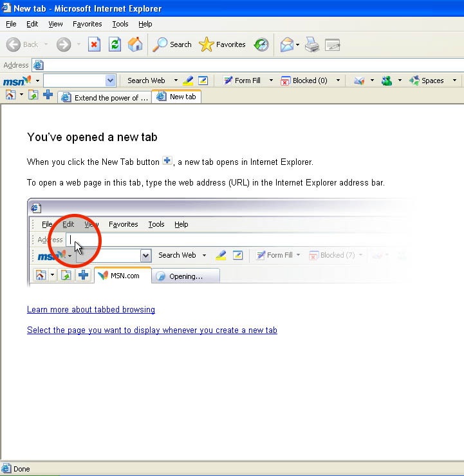This screenshot has height=476, width=464.
Task: Expand the Messenger icon dropdown
Action: point(400,81)
